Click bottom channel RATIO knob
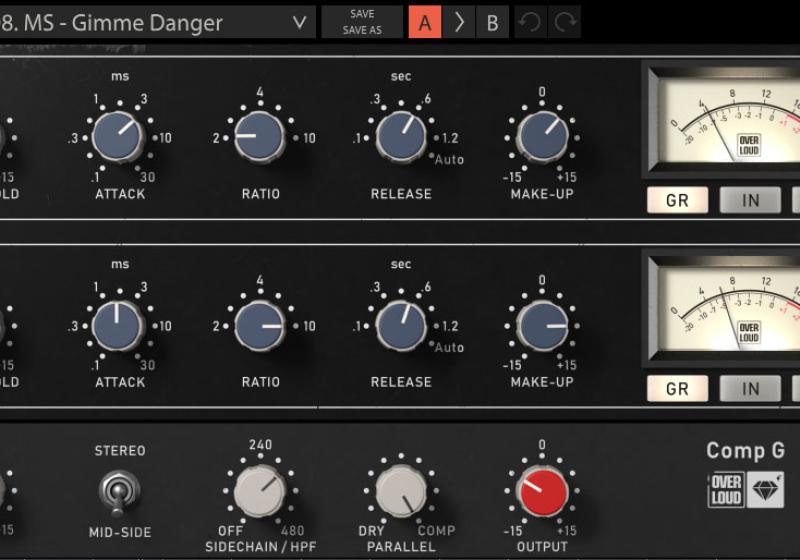This screenshot has width=800, height=560. (x=260, y=325)
